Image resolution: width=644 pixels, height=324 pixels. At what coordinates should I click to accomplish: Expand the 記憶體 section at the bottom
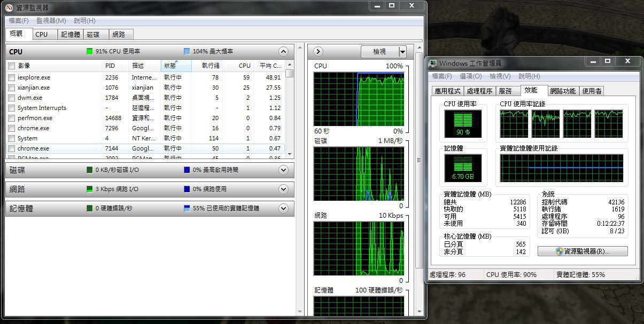pos(283,209)
